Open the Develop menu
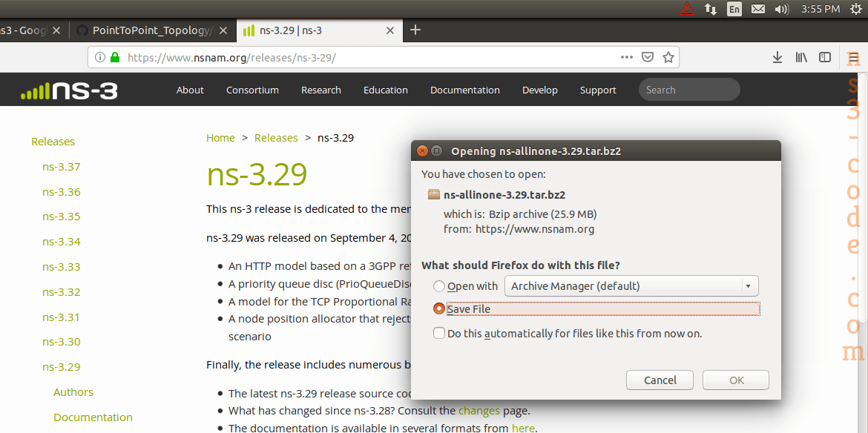 [540, 90]
